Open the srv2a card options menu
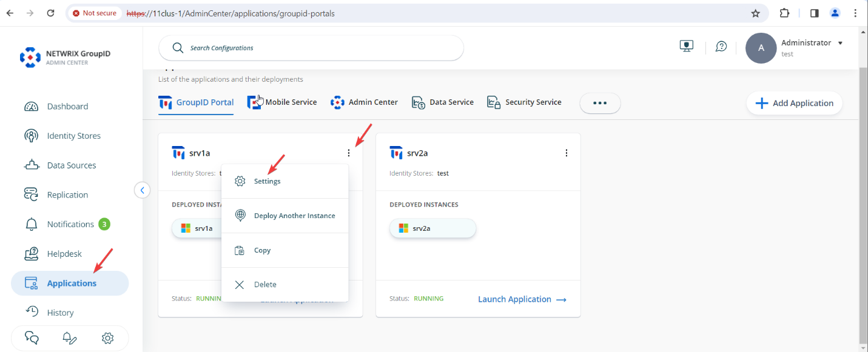868x352 pixels. [x=567, y=153]
